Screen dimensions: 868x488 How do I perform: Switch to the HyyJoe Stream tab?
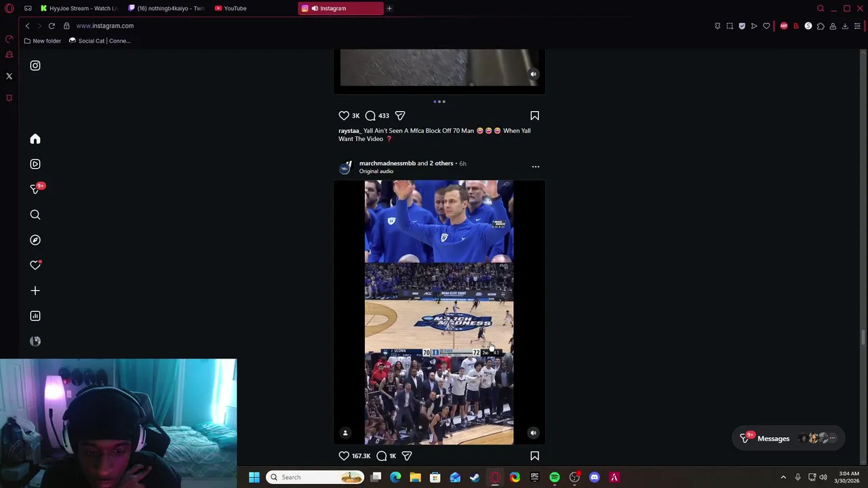[78, 8]
